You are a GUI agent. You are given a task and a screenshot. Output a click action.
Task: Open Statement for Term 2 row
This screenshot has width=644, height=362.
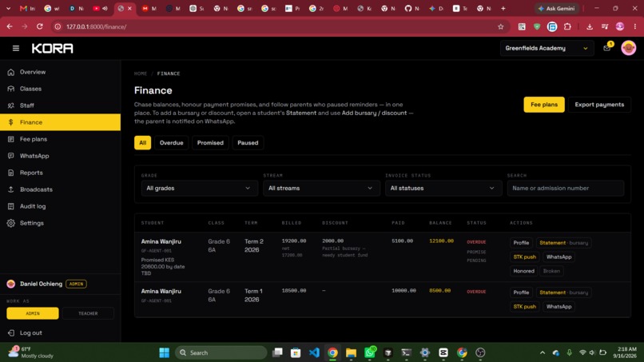click(x=563, y=243)
